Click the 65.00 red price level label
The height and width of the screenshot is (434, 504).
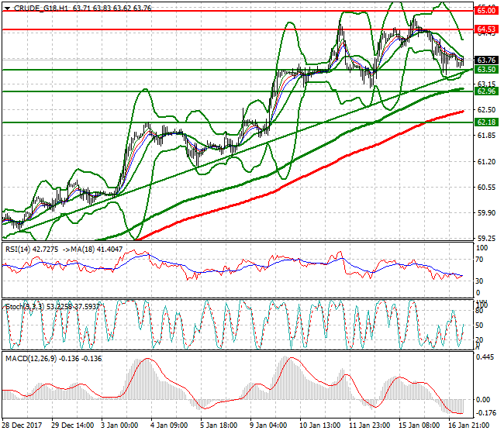(486, 11)
